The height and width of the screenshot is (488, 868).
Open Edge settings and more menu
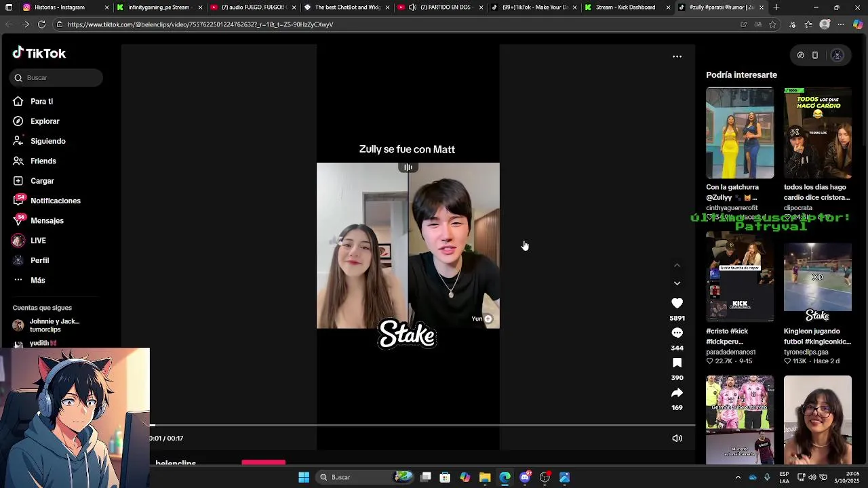pyautogui.click(x=841, y=24)
